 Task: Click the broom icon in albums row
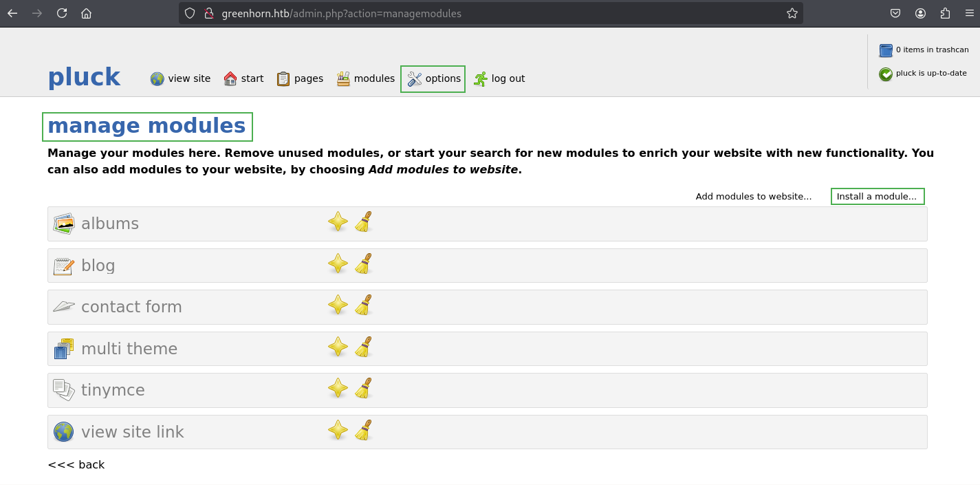[363, 222]
